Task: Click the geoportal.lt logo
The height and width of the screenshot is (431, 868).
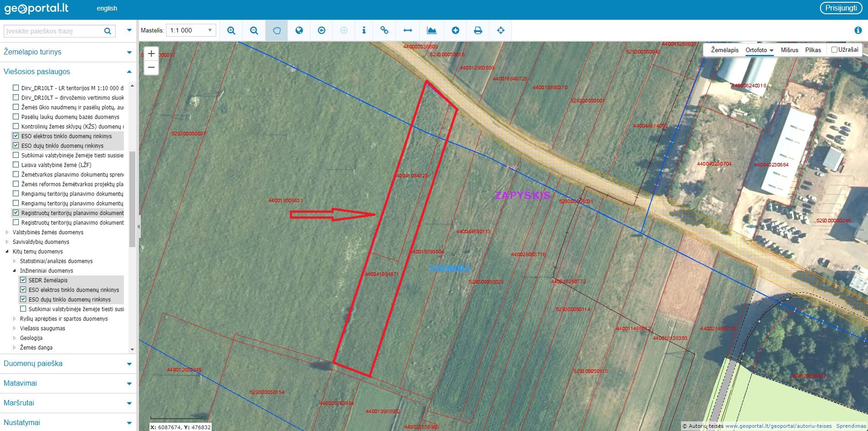Action: (36, 8)
